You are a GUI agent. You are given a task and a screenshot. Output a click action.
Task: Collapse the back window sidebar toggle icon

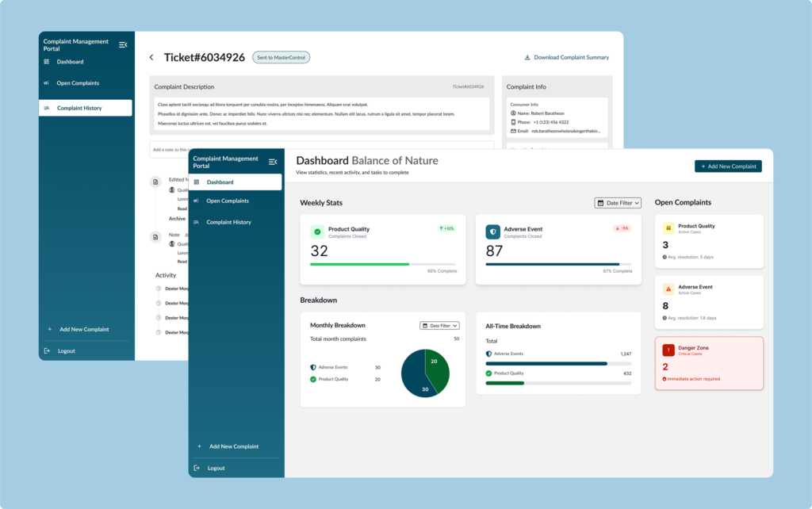123,44
